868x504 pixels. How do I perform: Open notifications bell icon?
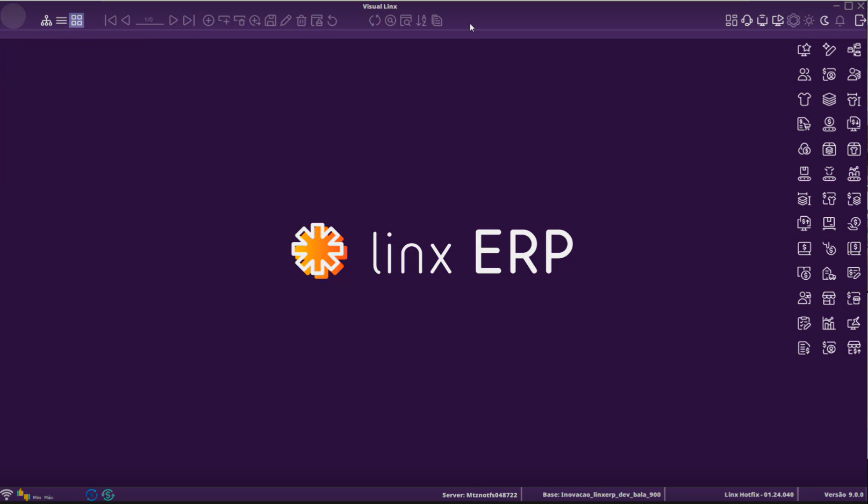[x=840, y=20]
